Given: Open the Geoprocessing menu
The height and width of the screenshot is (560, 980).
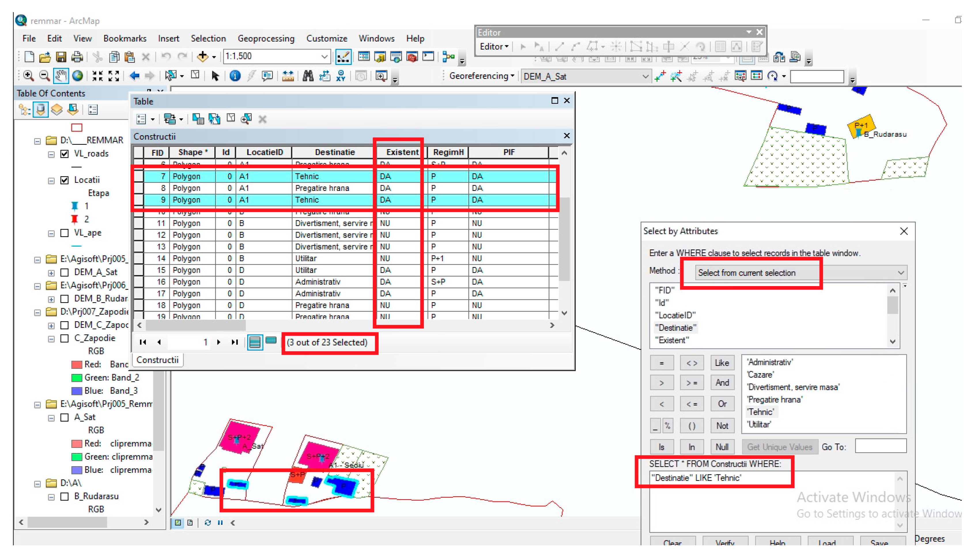Looking at the screenshot, I should click(x=266, y=38).
